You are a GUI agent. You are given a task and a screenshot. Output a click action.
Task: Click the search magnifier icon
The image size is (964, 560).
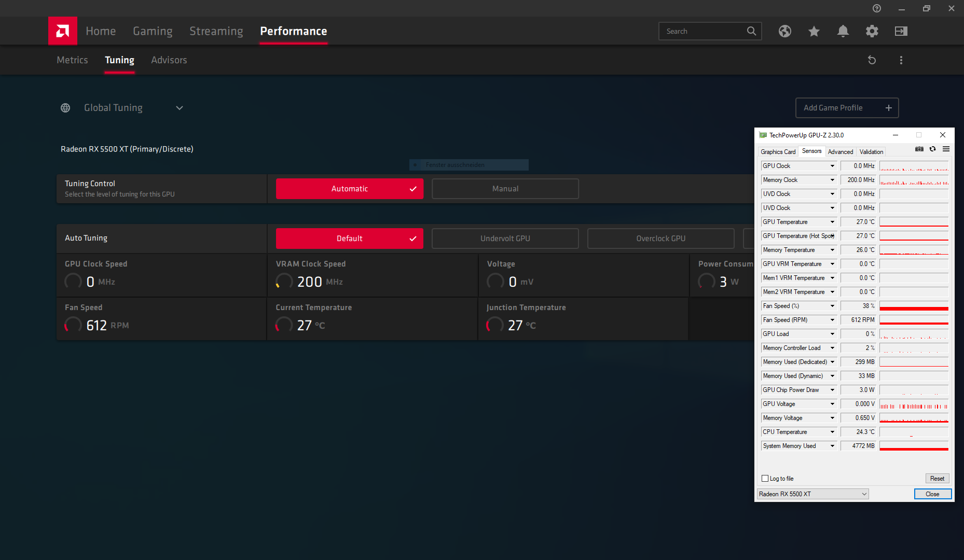[751, 31]
